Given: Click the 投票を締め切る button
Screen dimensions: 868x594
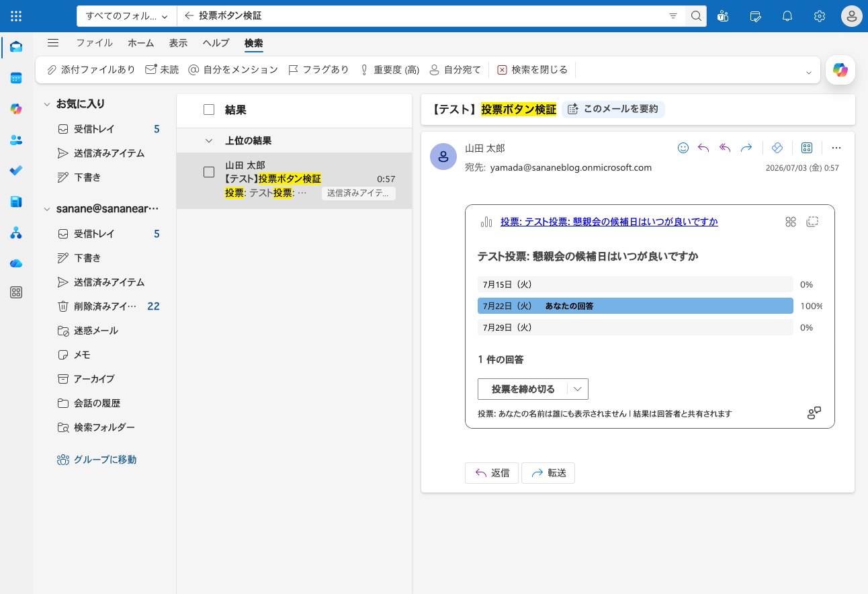Looking at the screenshot, I should [x=523, y=389].
